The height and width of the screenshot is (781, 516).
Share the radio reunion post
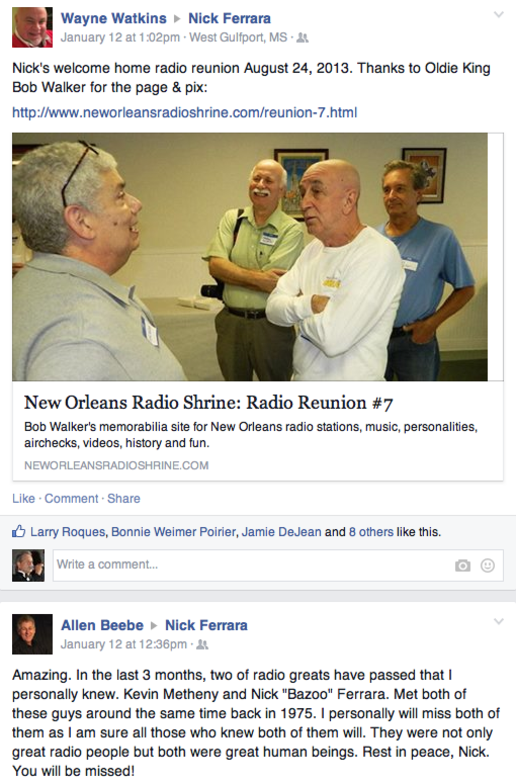tap(124, 499)
